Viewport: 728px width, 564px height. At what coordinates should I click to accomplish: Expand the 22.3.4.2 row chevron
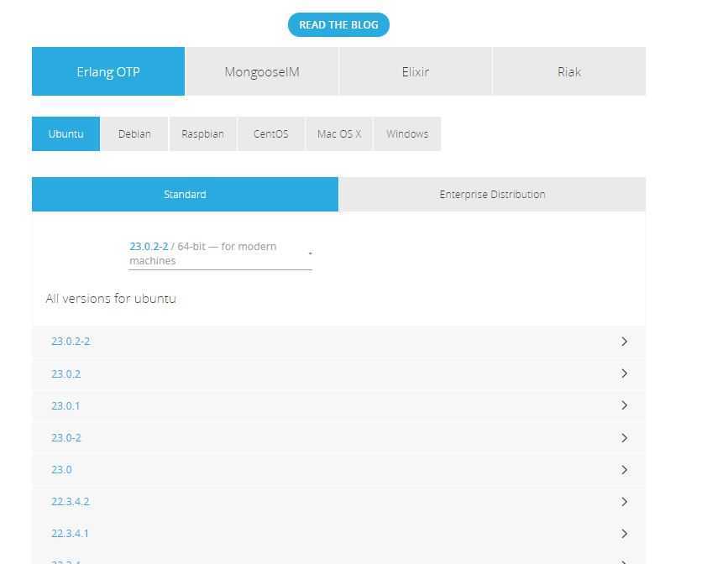(x=625, y=502)
